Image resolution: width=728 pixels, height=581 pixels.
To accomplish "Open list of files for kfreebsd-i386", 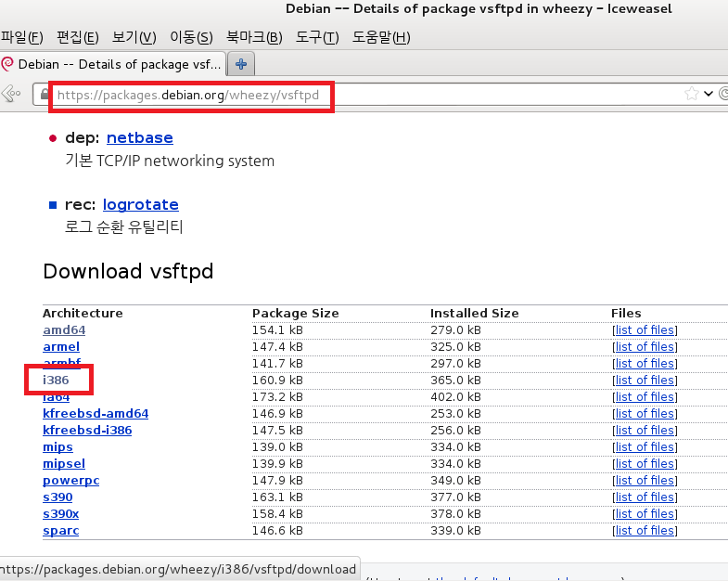I will point(645,431).
